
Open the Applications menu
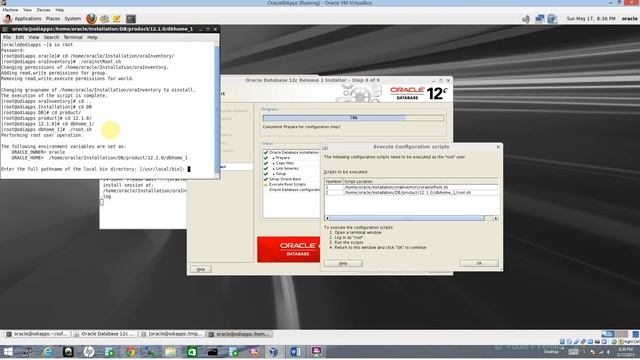pyautogui.click(x=28, y=19)
